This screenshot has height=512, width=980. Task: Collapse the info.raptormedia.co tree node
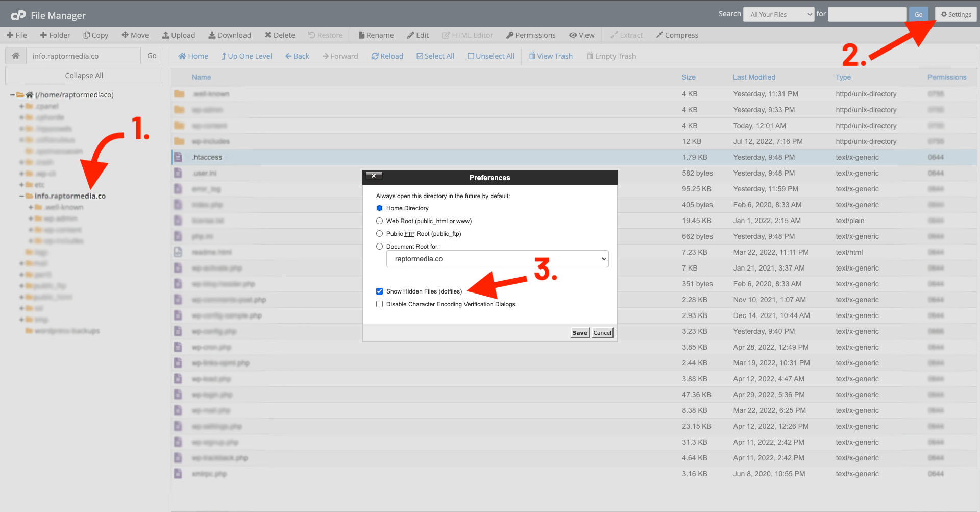click(20, 196)
